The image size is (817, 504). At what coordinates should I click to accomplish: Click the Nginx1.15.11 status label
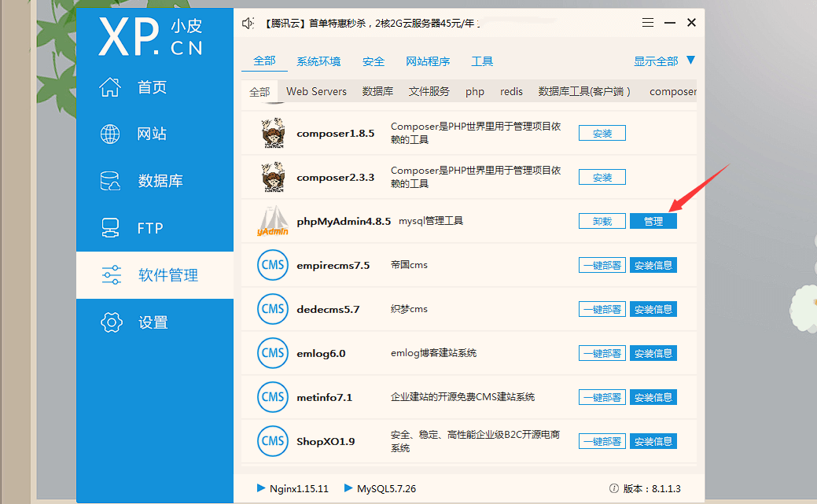point(299,488)
